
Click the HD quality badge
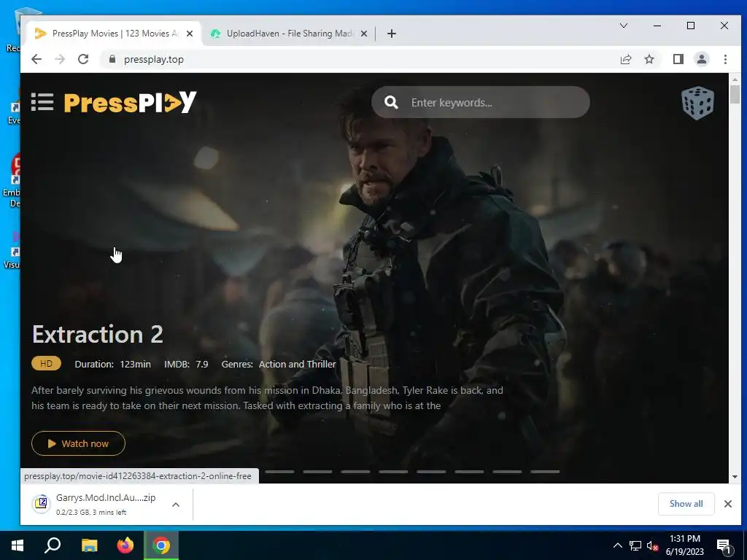pos(46,363)
